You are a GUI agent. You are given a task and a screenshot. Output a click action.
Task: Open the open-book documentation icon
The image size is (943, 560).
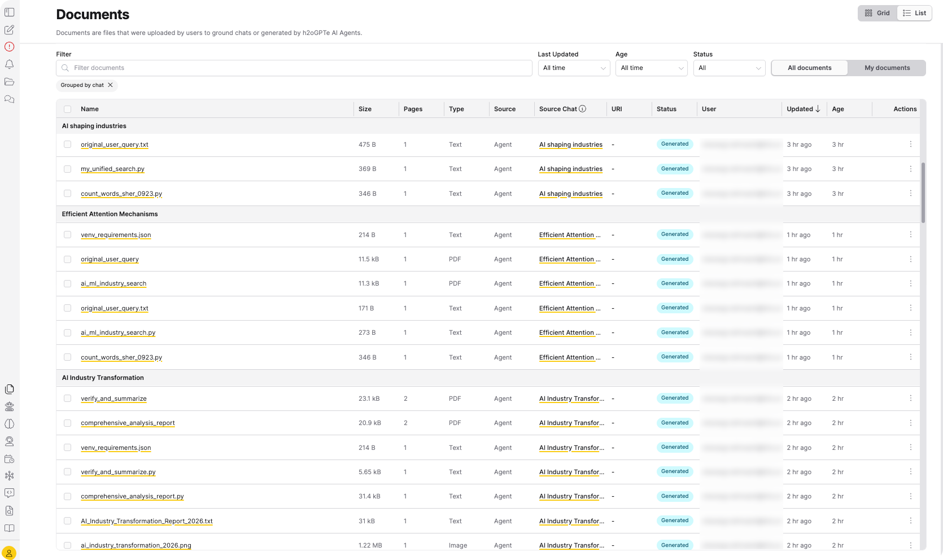pyautogui.click(x=9, y=528)
